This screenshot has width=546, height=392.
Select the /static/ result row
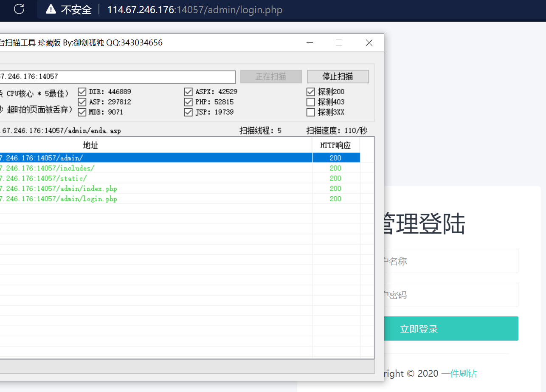[180, 178]
